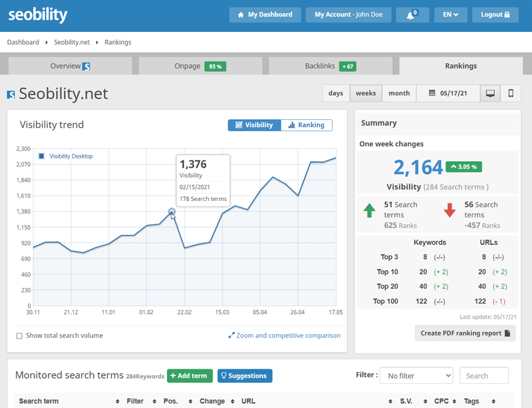Open the Onpage tab
Image resolution: width=532 pixels, height=408 pixels.
[x=198, y=66]
